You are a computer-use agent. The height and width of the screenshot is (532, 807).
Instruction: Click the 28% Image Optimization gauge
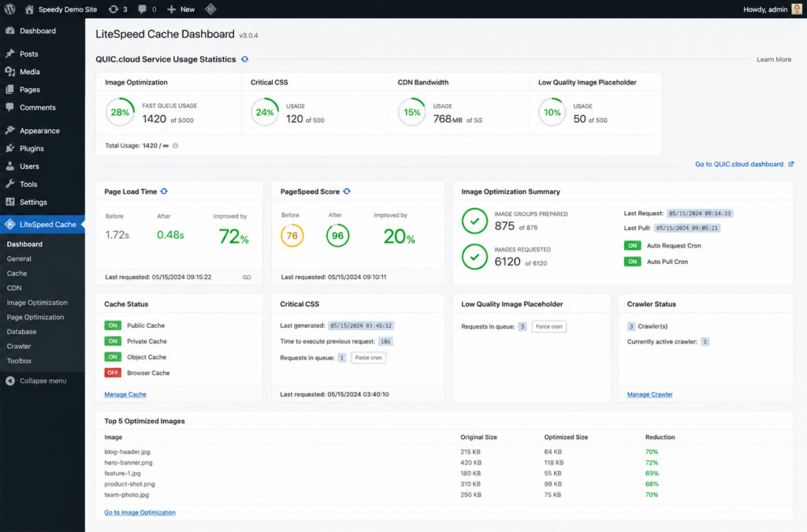pos(120,112)
